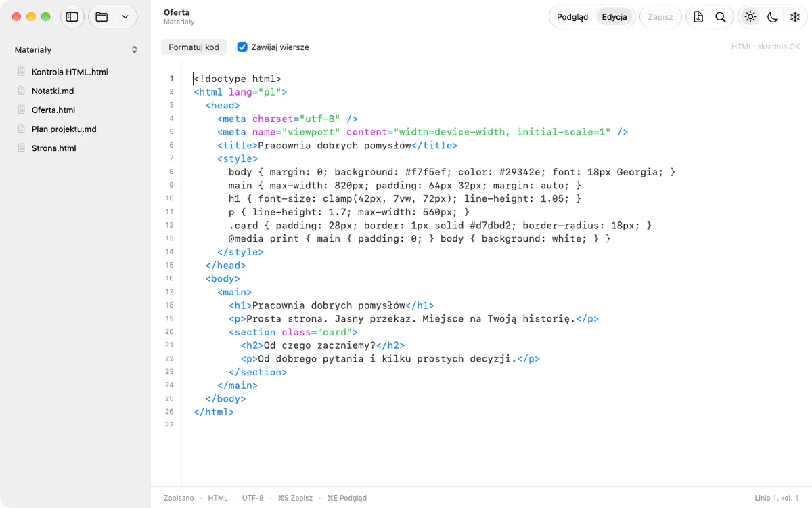Click the .card padding CSS rule line
Screen dimensions: 812x508
(440, 225)
